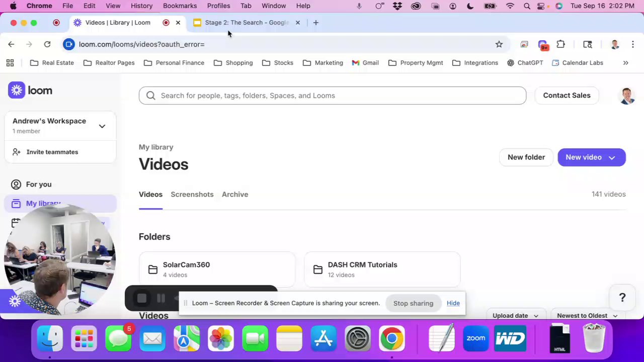Open a new Chrome tab
The height and width of the screenshot is (362, 644).
316,23
